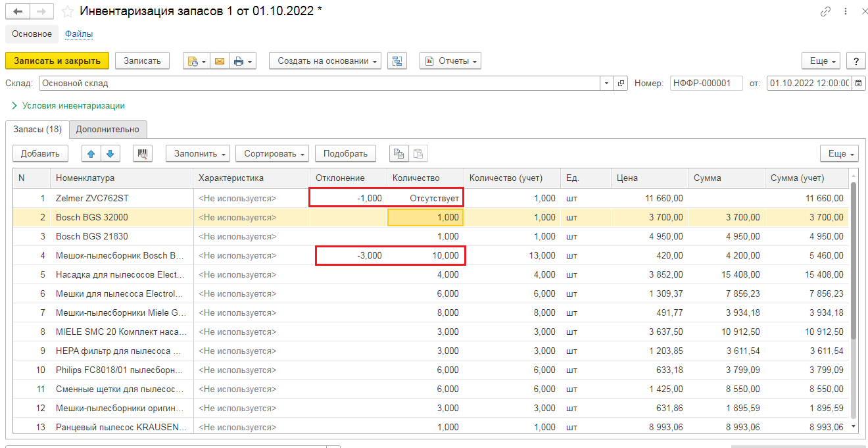Click the HEPA фильтр для пылесоса row

[x=431, y=351]
